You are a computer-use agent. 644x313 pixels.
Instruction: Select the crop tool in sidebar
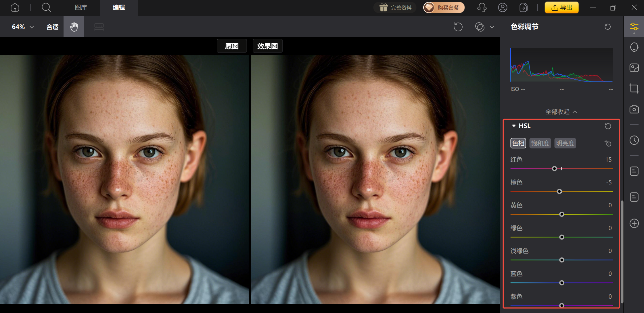pos(634,88)
